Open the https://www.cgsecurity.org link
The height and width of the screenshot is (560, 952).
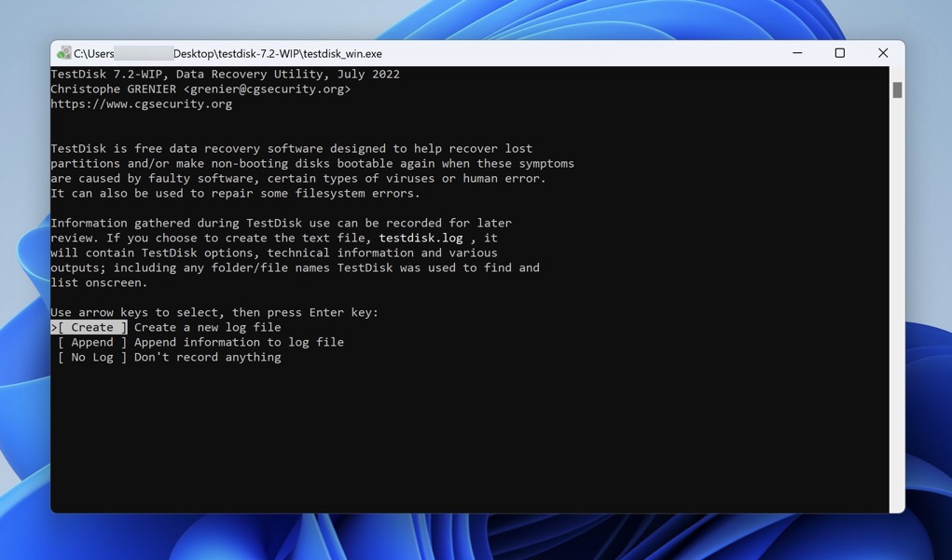pos(141,103)
